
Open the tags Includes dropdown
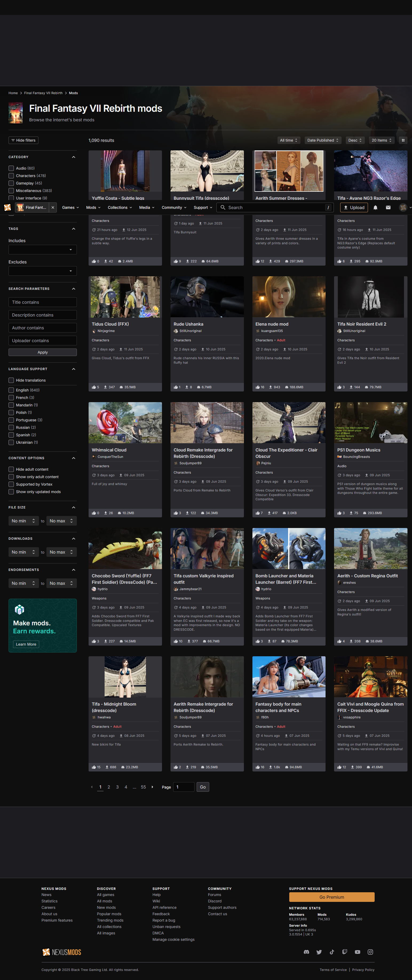(43, 250)
